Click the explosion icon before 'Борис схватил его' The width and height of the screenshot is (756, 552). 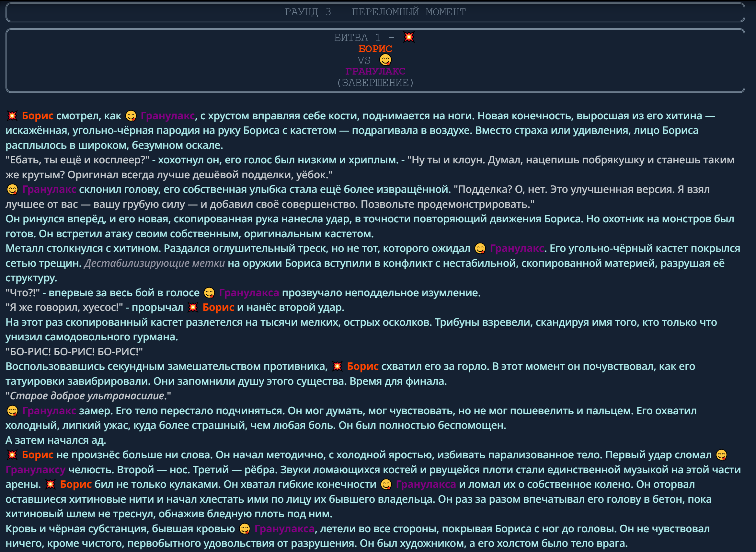pyautogui.click(x=337, y=367)
